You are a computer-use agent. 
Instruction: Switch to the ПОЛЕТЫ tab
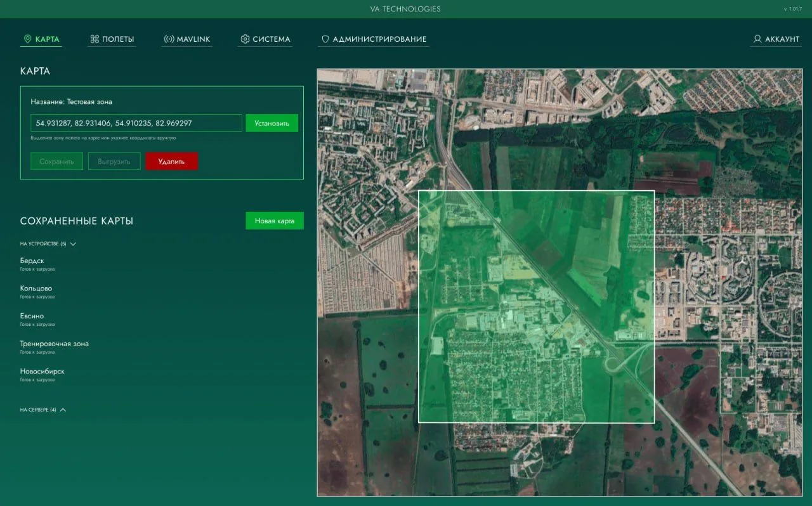click(112, 39)
